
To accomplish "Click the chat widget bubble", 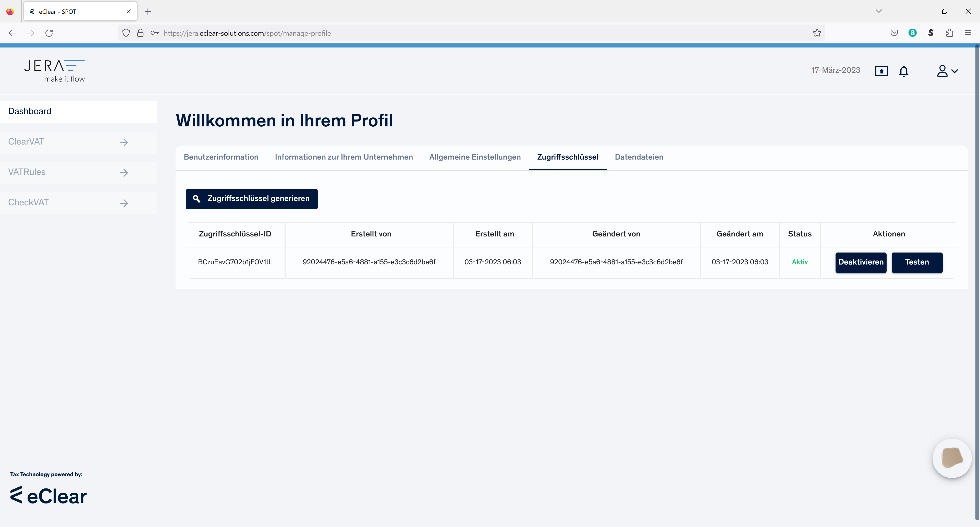I will (x=952, y=458).
